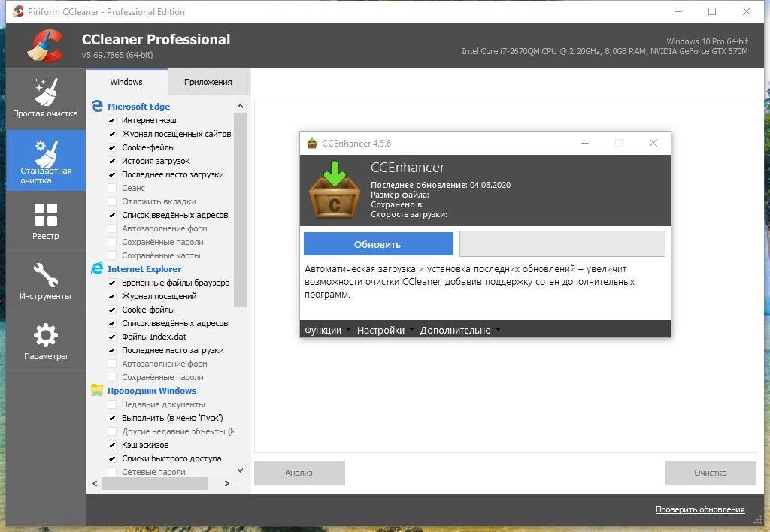This screenshot has height=532, width=770.
Task: Collapse the Microsoft Edge group header
Action: click(x=138, y=107)
